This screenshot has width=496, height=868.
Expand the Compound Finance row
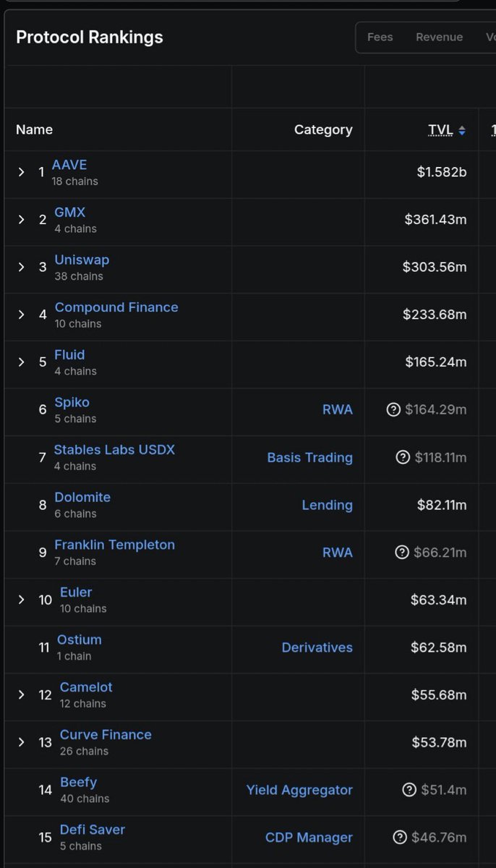click(x=22, y=315)
